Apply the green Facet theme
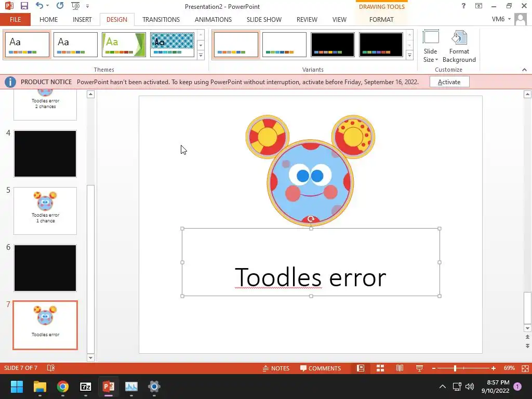 tap(124, 45)
